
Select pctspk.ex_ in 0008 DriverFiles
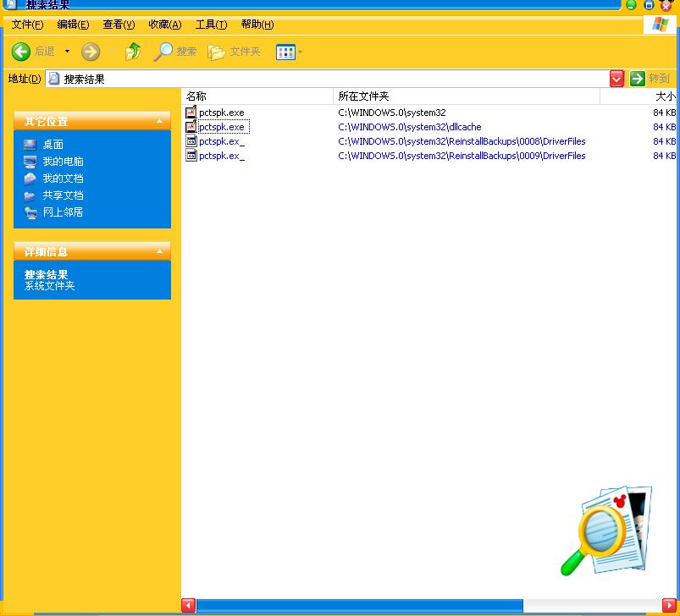coord(222,141)
